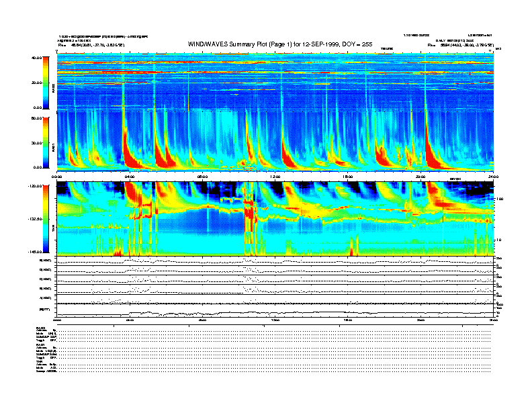The width and height of the screenshot is (532, 411).
Task: Select the 0.00 label on RAD2 color bar
Action: pos(37,107)
